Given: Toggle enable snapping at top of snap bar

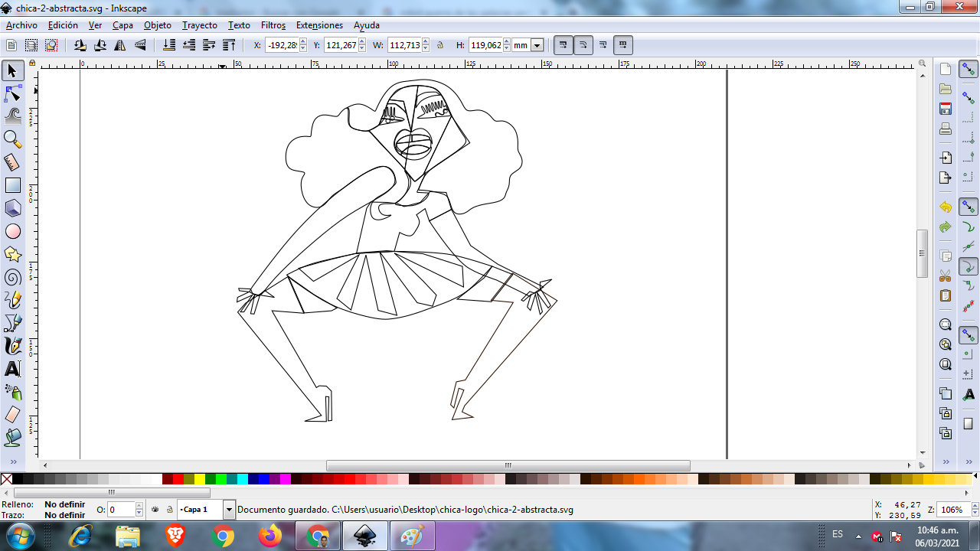Looking at the screenshot, I should tap(969, 70).
